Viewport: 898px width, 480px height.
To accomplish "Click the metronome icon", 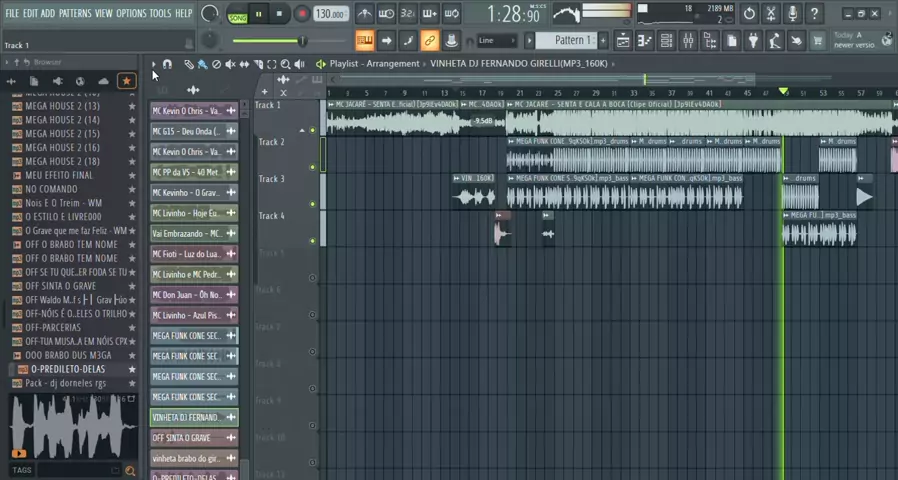I will (x=365, y=14).
